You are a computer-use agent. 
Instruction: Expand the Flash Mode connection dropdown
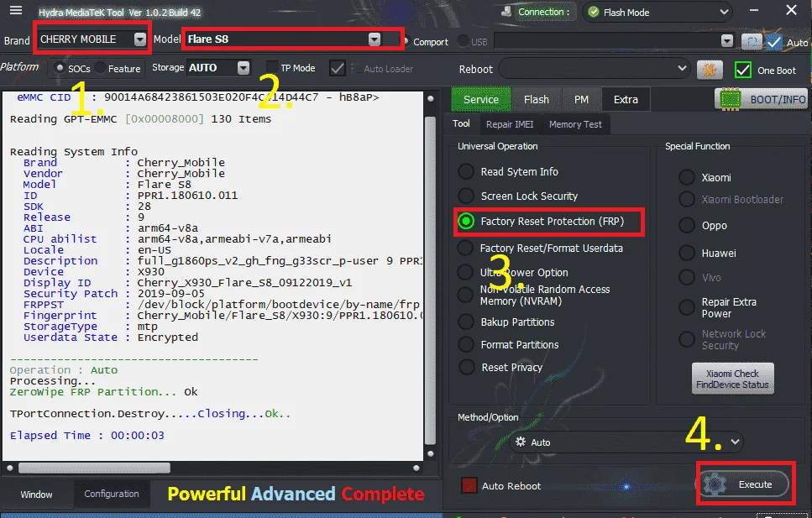(657, 13)
